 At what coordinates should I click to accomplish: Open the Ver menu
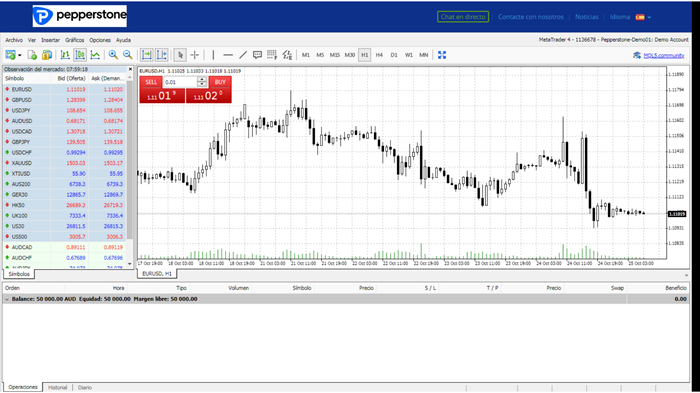(x=32, y=40)
